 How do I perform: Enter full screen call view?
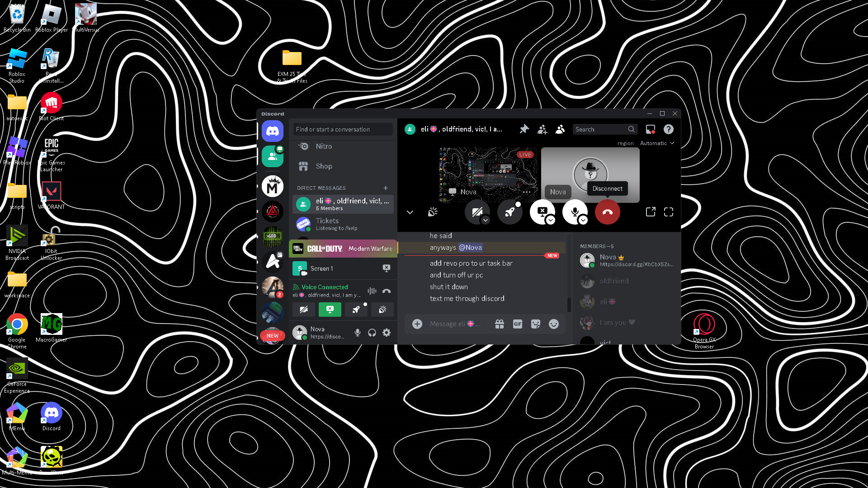(x=668, y=212)
